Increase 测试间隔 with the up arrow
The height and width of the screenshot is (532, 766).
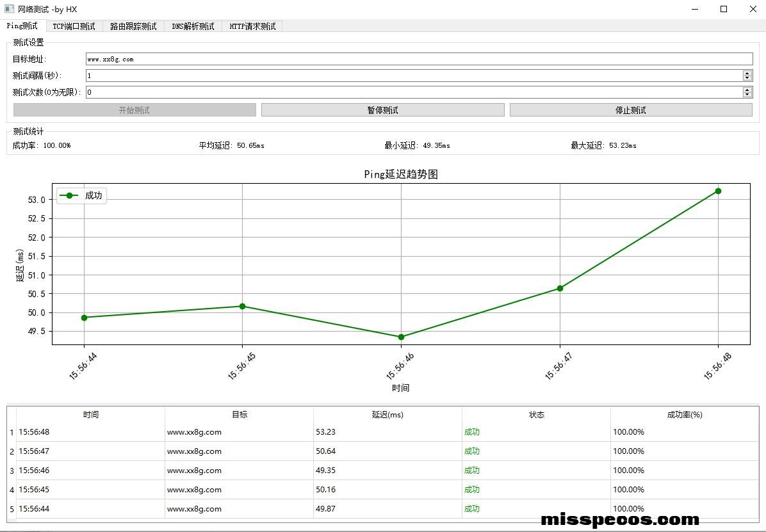[747, 73]
